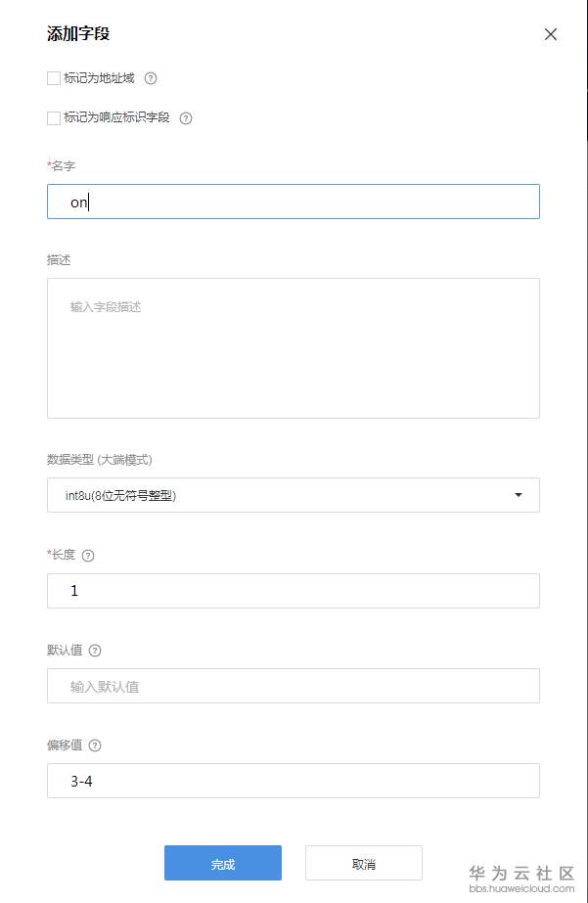Enable the 标记为地址域 checkbox
Viewport: 588px width, 903px height.
click(x=54, y=78)
